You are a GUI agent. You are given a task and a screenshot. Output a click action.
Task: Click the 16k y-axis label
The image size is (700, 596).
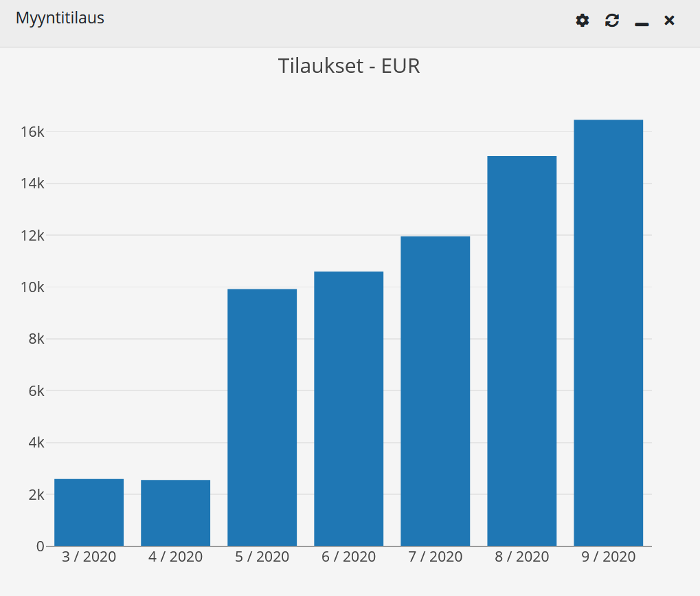[x=32, y=132]
